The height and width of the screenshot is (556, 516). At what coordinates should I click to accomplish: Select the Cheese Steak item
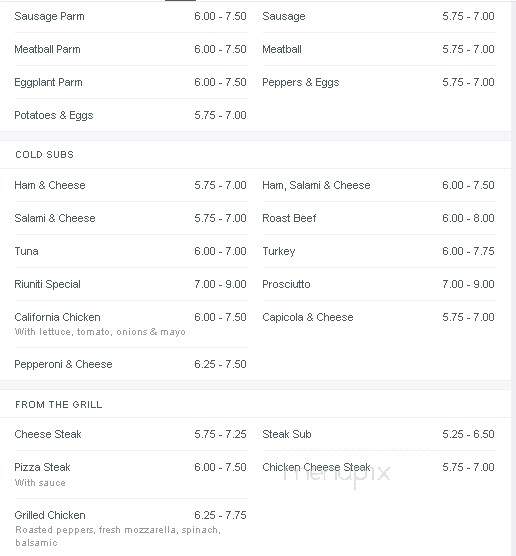[131, 434]
